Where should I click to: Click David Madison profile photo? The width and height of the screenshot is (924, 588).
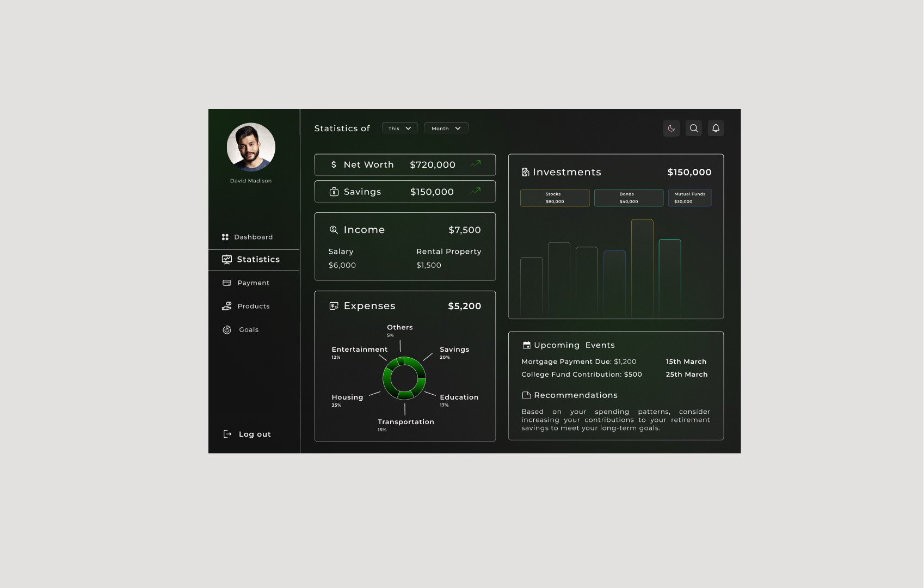point(251,147)
